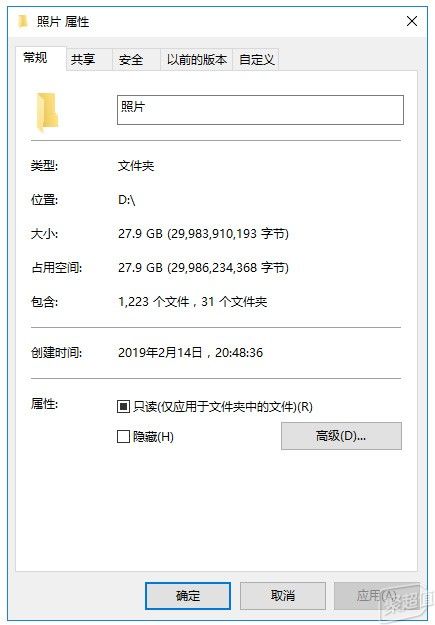Viewport: 435px width, 625px height.
Task: Click the folder name field containing 照片
Action: (260, 110)
